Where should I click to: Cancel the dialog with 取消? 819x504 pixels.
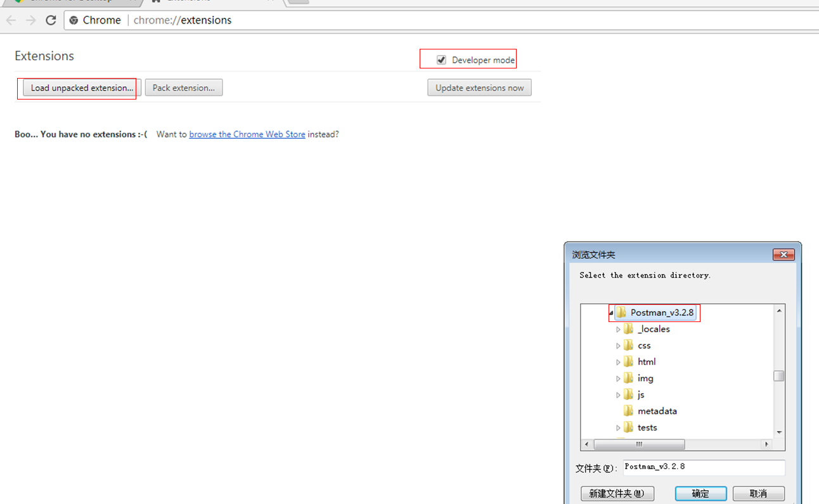(759, 493)
